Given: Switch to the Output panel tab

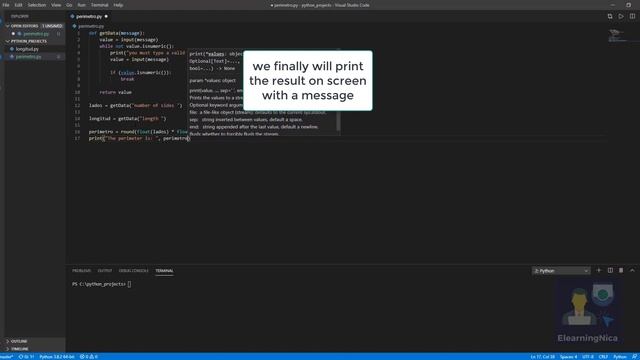Looking at the screenshot, I should (x=104, y=271).
